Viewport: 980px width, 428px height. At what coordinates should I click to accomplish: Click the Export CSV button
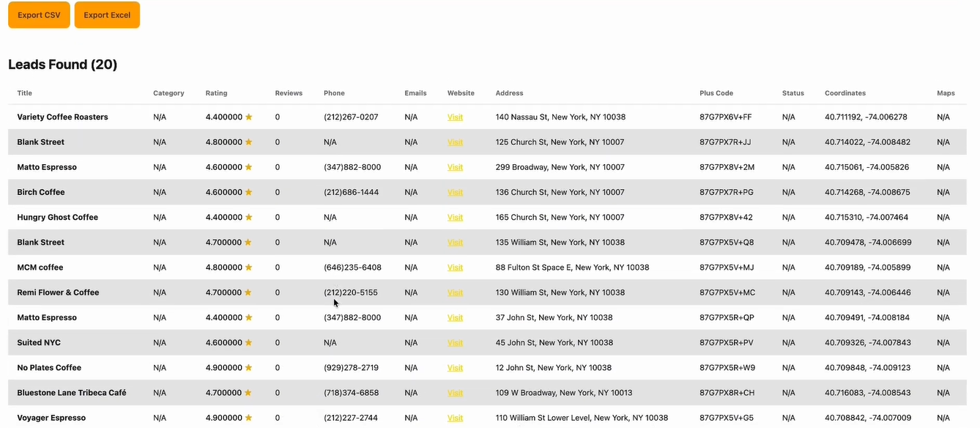click(x=39, y=15)
